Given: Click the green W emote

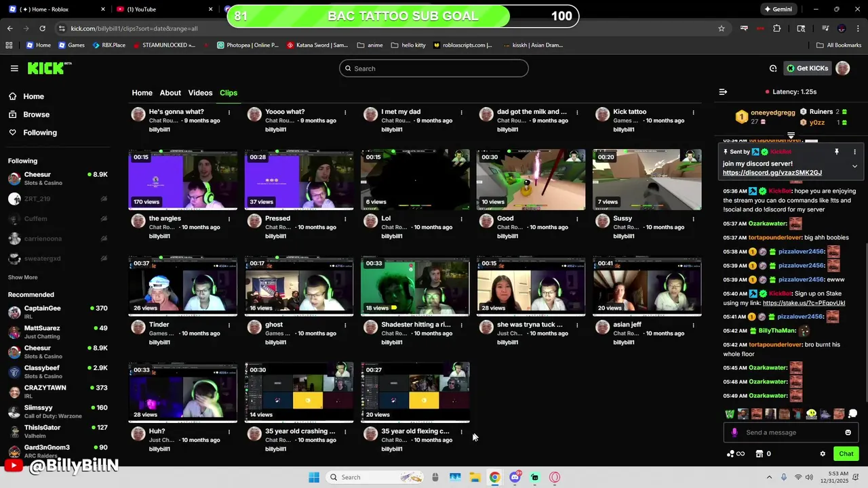Looking at the screenshot, I should [x=730, y=413].
